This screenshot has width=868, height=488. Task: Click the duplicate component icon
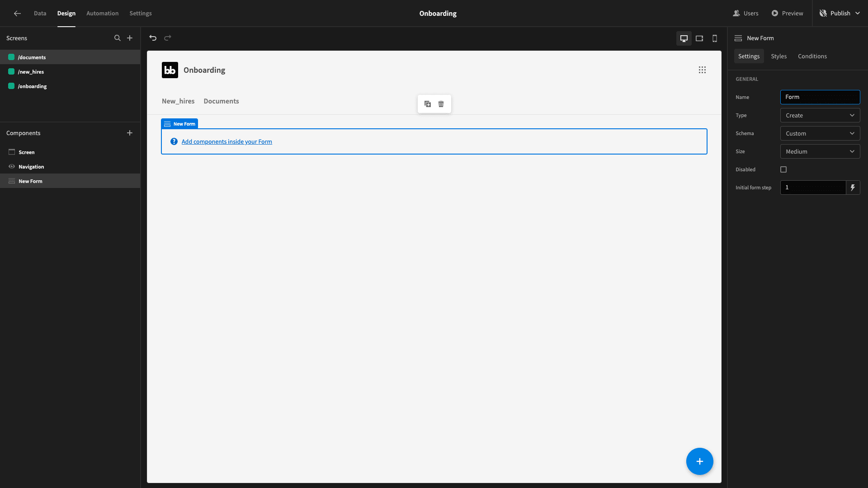428,104
